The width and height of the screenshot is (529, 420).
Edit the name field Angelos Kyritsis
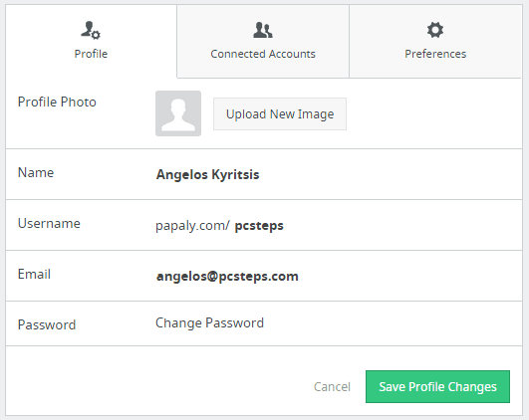(x=208, y=174)
